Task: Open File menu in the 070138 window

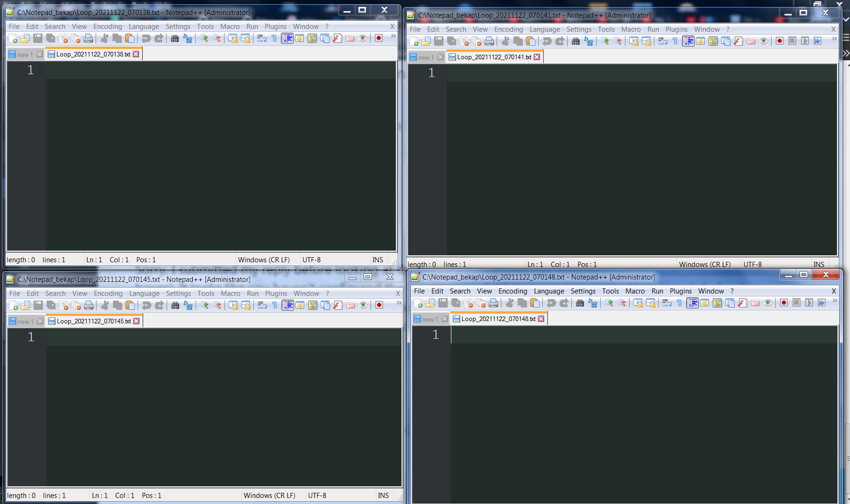Action: click(14, 27)
